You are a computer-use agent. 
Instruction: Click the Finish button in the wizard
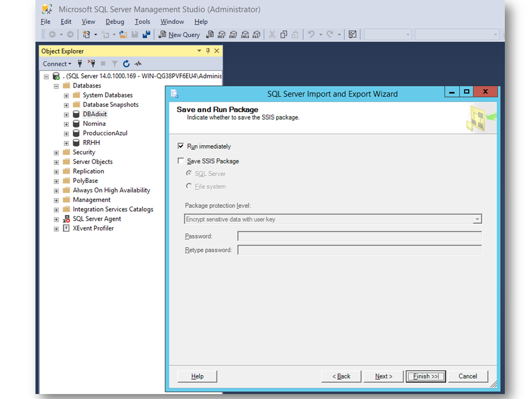(x=425, y=376)
